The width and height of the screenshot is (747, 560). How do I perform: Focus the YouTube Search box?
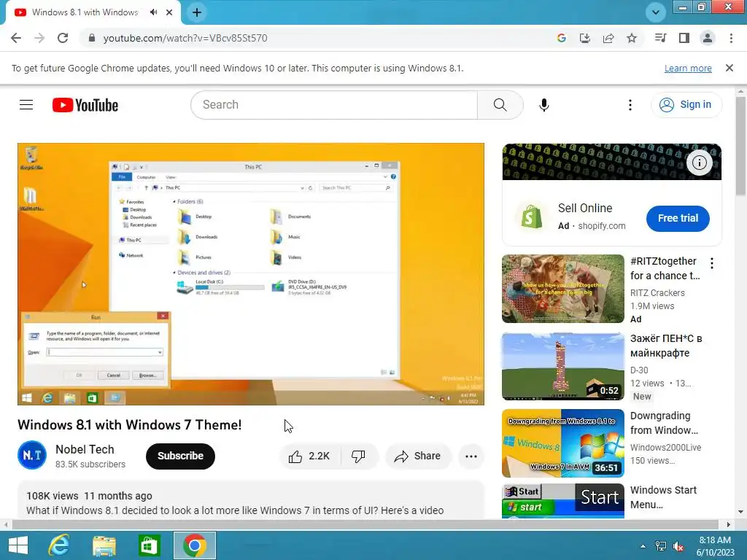[x=334, y=105]
